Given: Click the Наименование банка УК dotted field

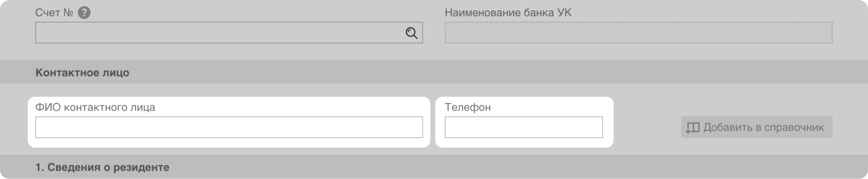Looking at the screenshot, I should [638, 33].
